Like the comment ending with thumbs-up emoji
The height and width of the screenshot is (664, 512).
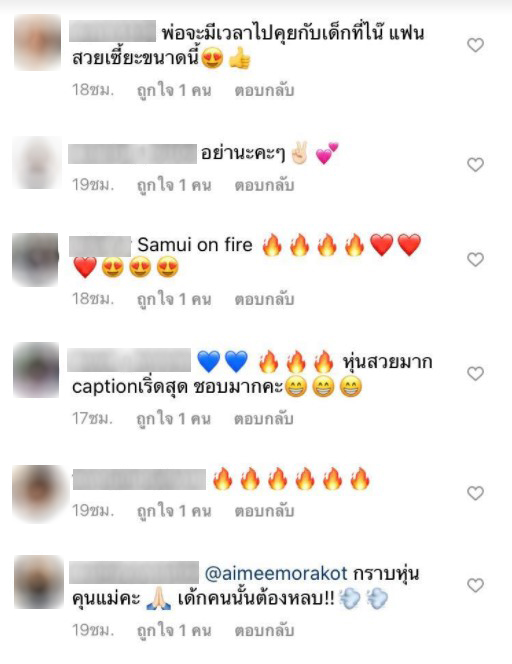pos(475,45)
